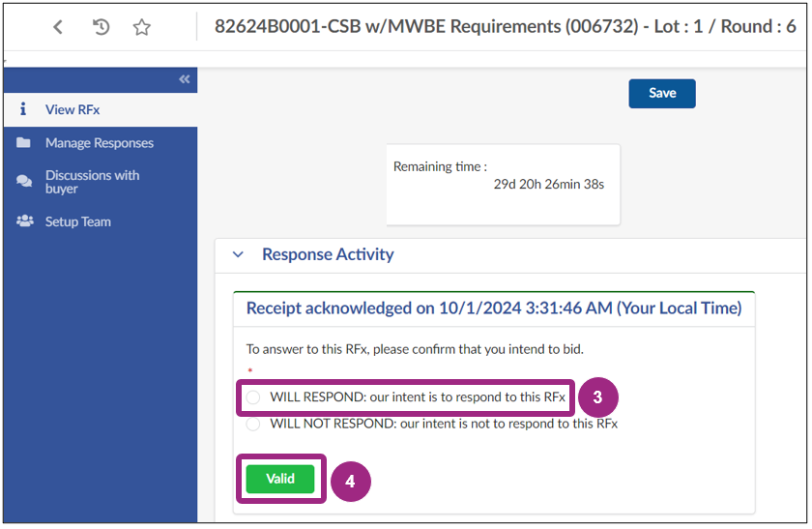The width and height of the screenshot is (812, 529).
Task: Mark page as favorite with star icon
Action: 141,27
